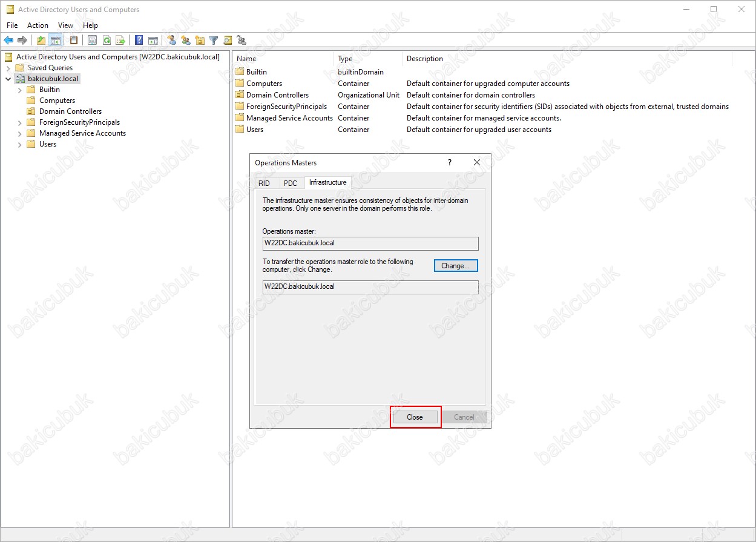This screenshot has height=542, width=756.
Task: Open filter options with the funnel icon
Action: [214, 41]
